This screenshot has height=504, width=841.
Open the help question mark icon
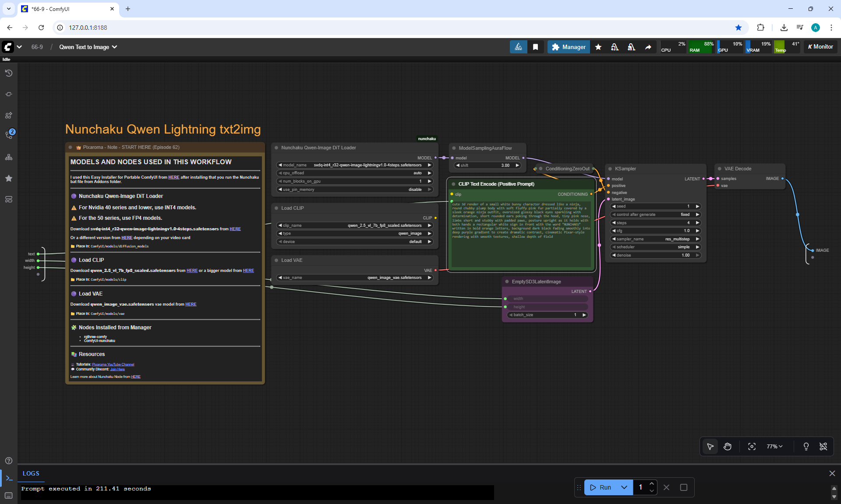coord(9,461)
